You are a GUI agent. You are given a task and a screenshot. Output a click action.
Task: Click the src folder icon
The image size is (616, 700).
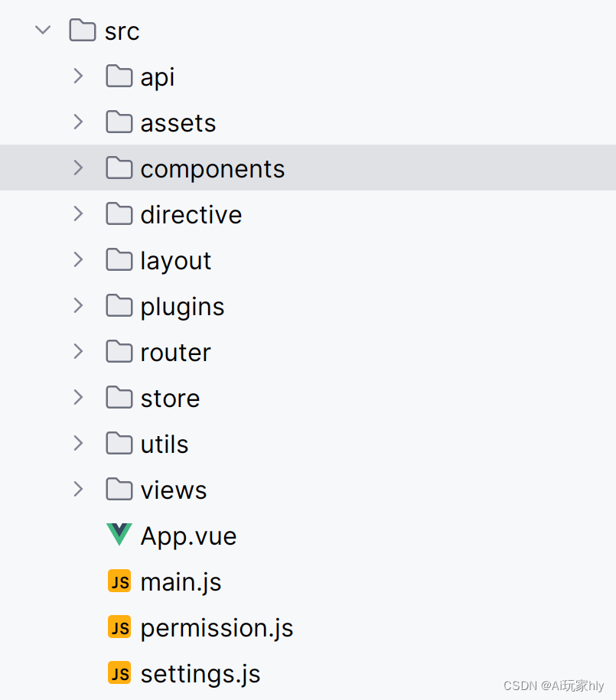pyautogui.click(x=83, y=30)
